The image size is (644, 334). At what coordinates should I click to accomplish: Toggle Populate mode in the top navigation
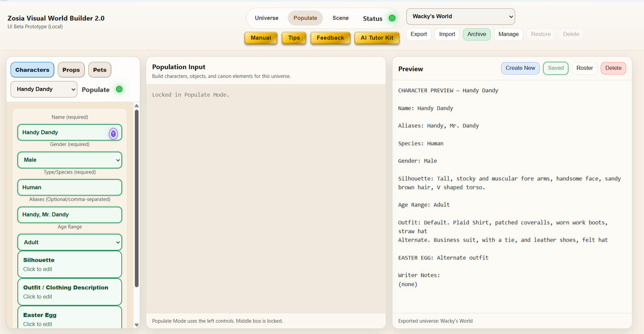click(x=305, y=18)
